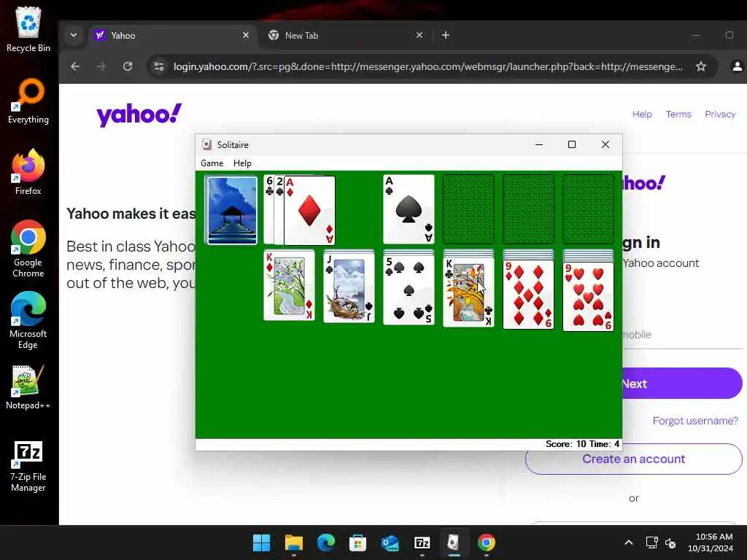Open Everything desktop shortcut

point(28,101)
